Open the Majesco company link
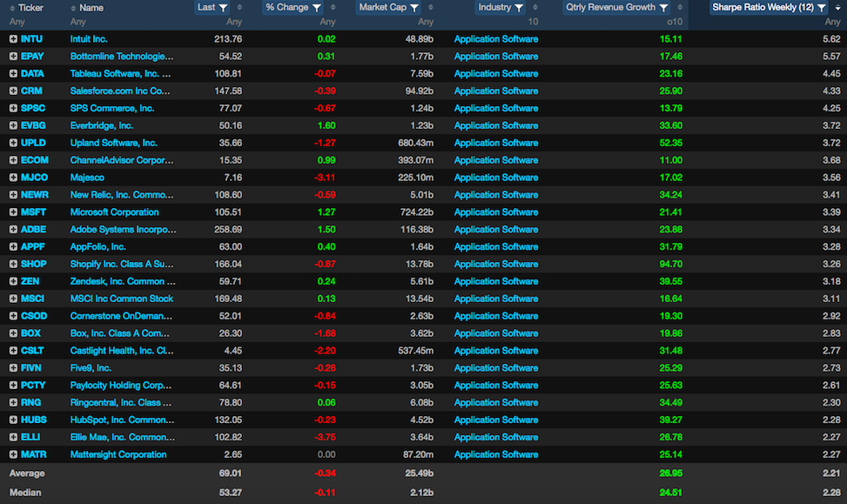Image resolution: width=847 pixels, height=504 pixels. pyautogui.click(x=87, y=178)
